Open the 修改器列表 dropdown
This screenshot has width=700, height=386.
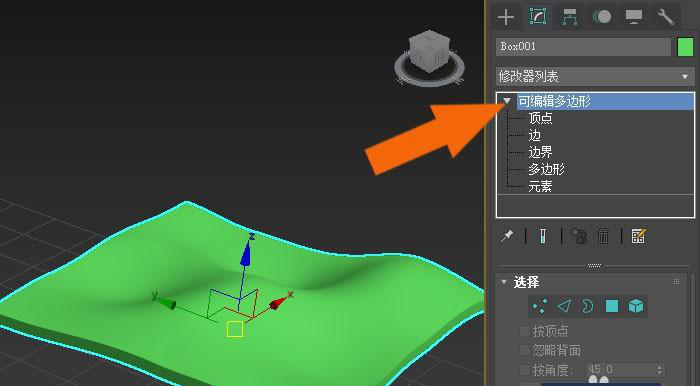click(595, 76)
